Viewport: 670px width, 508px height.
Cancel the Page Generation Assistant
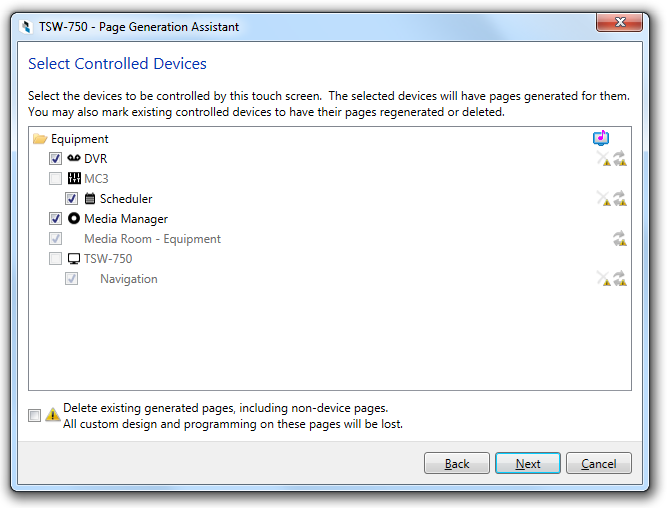pos(599,463)
